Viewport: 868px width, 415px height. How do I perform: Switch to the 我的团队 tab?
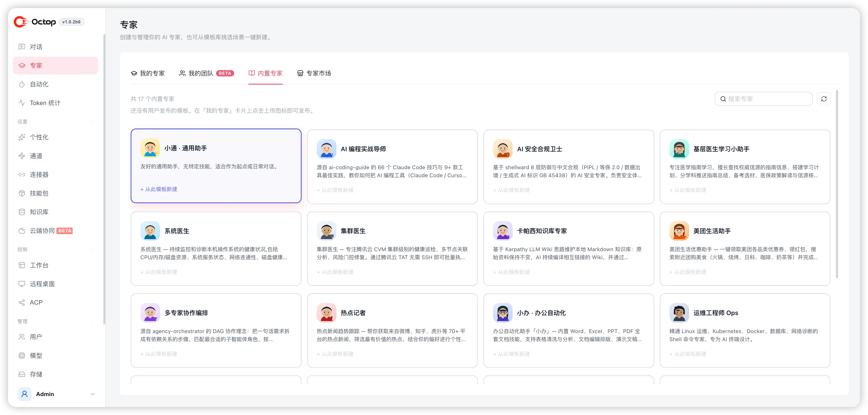tap(207, 73)
